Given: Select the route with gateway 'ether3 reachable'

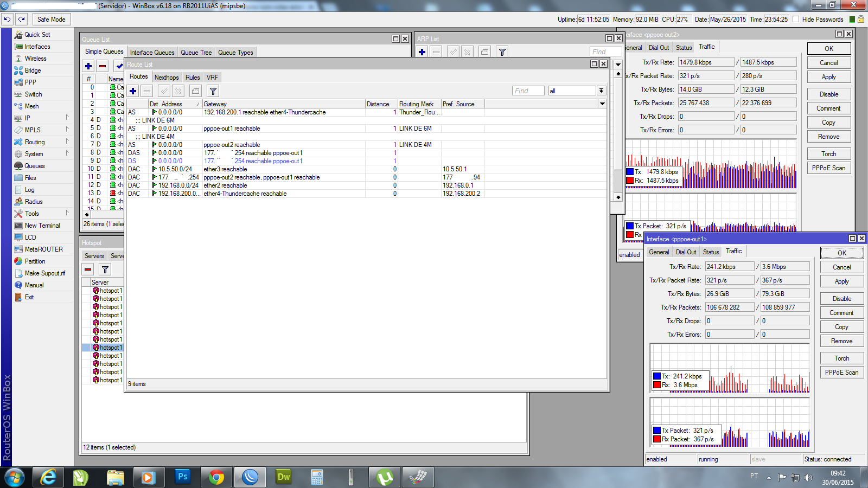Looking at the screenshot, I should [x=367, y=169].
